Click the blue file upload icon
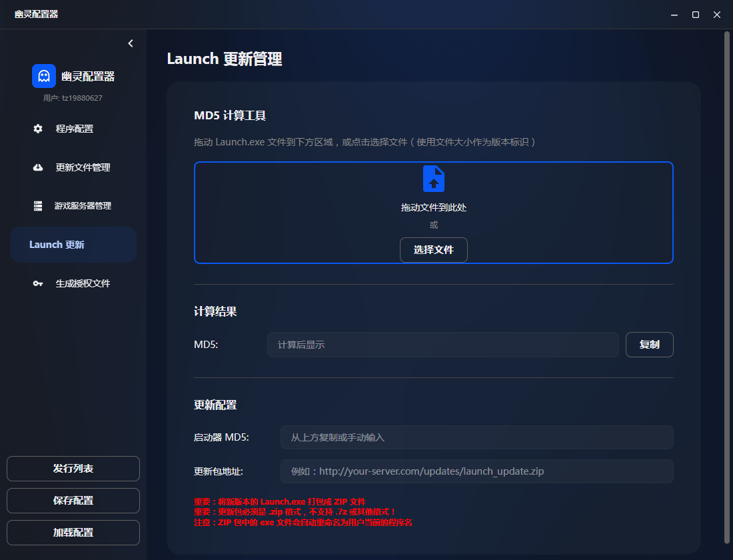Viewport: 733px width, 560px height. [433, 179]
